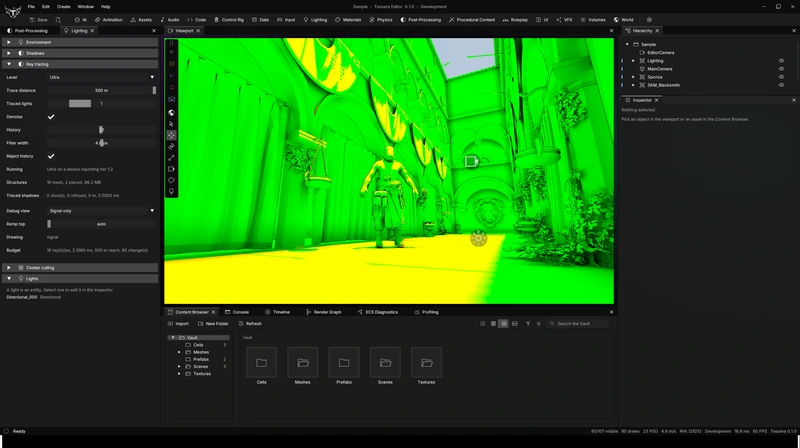The image size is (800, 448).
Task: Select the move gizmo tool in the viewport
Action: tap(171, 135)
